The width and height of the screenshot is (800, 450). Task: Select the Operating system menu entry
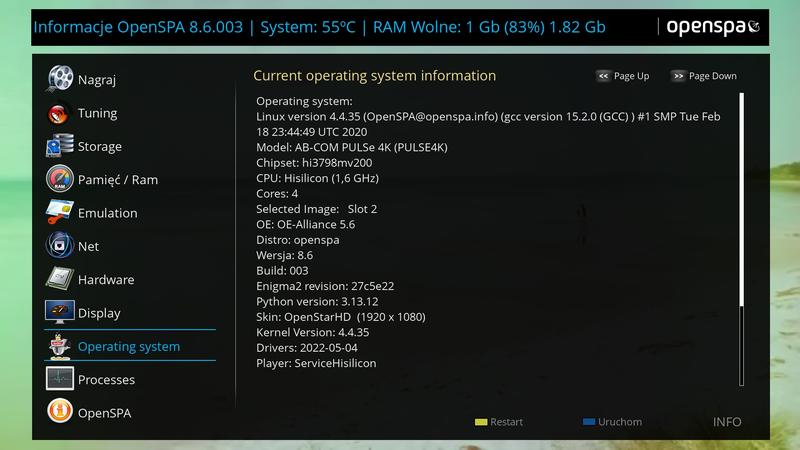coord(131,346)
